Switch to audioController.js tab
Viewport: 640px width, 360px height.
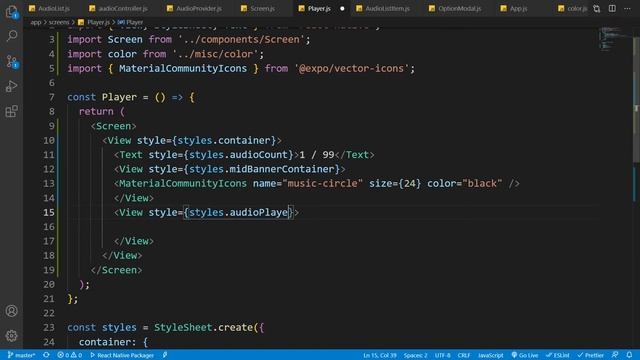118,8
